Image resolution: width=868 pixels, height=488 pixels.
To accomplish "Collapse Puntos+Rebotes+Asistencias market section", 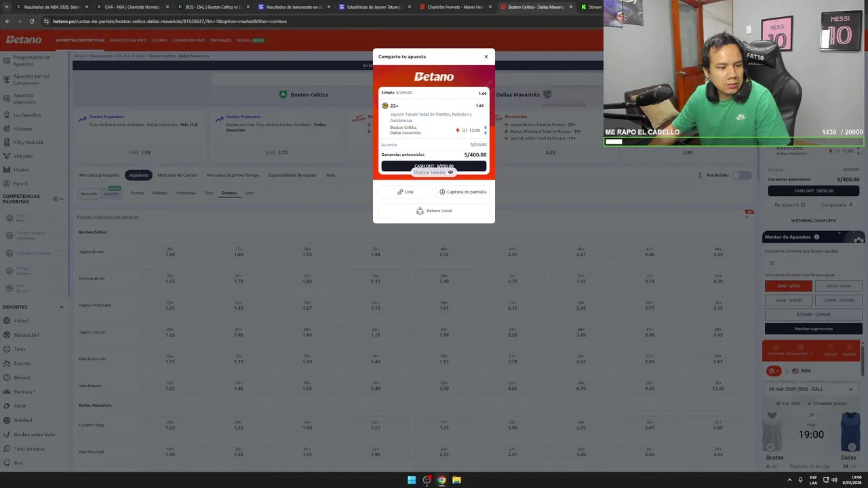I will 748,217.
